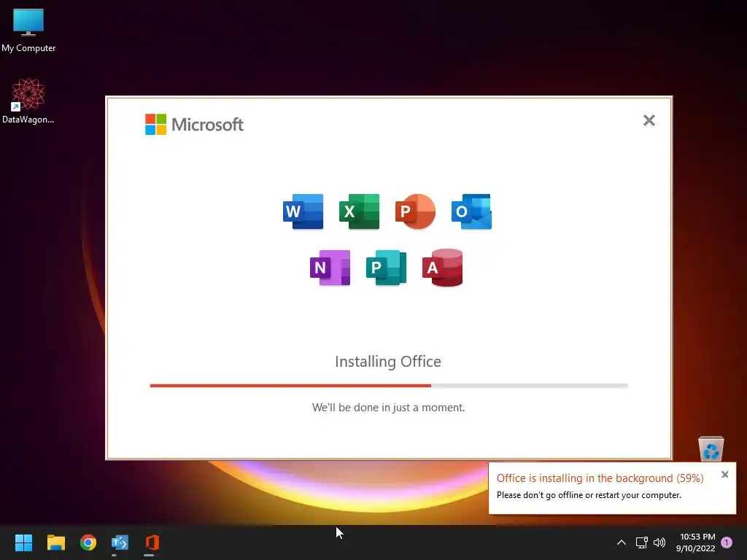The width and height of the screenshot is (747, 560).
Task: Open network status tray icon
Action: point(641,542)
